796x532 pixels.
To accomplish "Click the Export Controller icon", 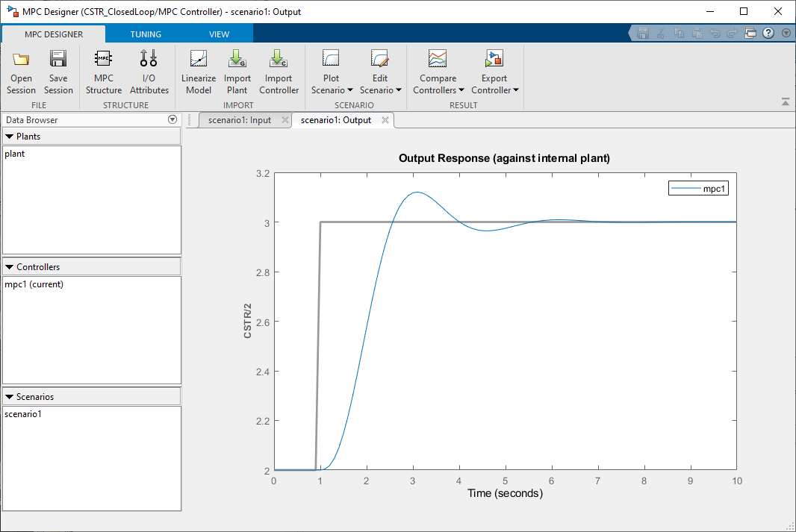I will point(494,59).
